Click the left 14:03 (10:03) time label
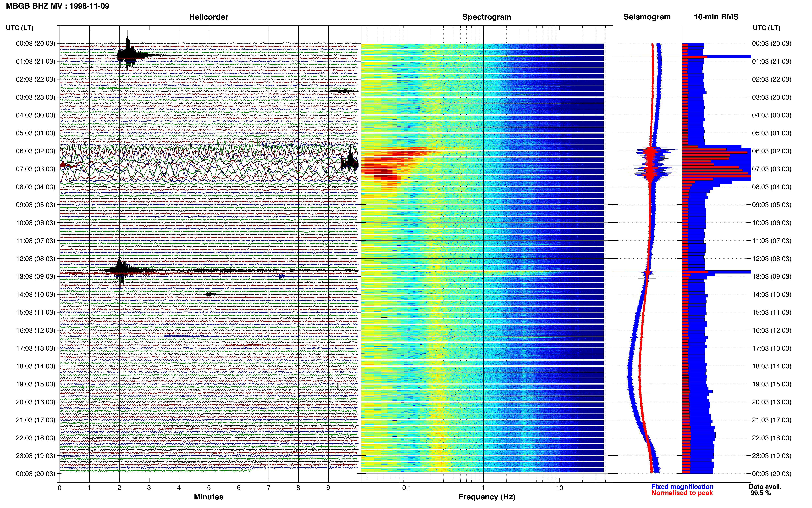The width and height of the screenshot is (812, 508). tap(36, 294)
